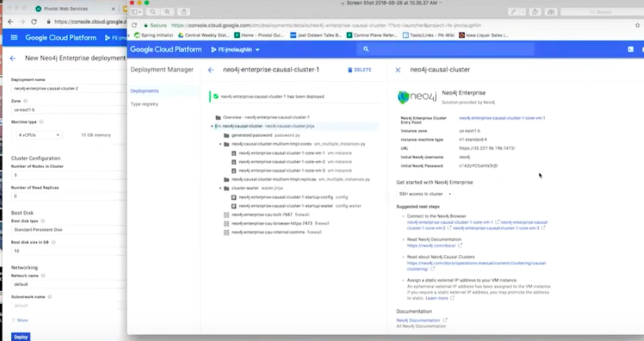The image size is (644, 341).
Task: Open the Spring Initializr bookmark
Action: click(154, 35)
